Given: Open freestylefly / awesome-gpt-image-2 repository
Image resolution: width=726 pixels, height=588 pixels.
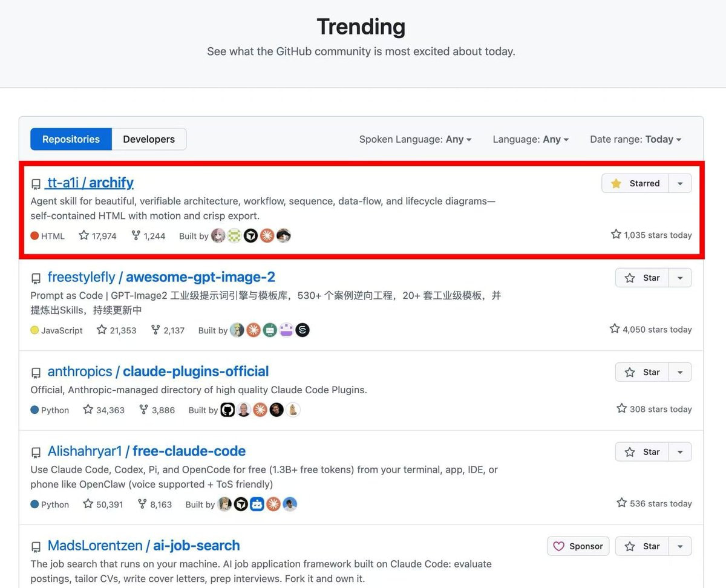Looking at the screenshot, I should pos(161,277).
